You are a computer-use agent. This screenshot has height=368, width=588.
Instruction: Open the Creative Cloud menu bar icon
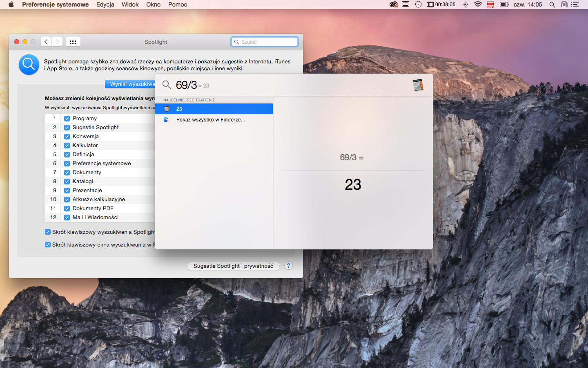pos(394,4)
